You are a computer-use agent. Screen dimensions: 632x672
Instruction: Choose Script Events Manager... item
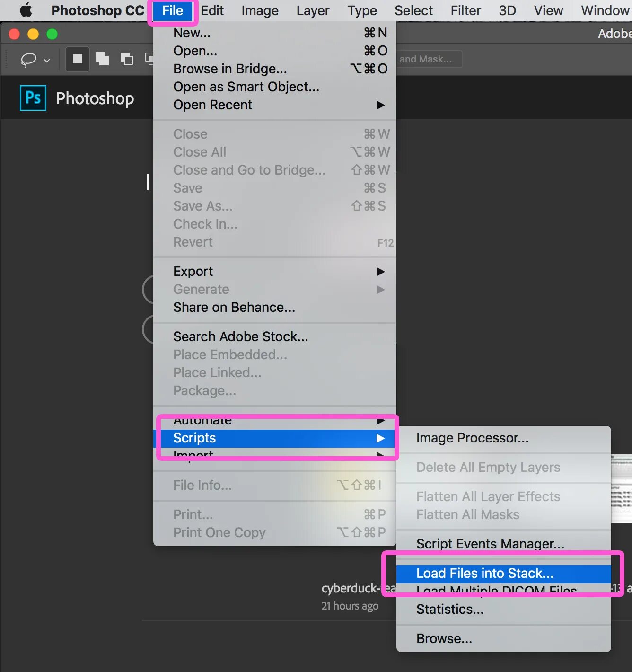[504, 544]
